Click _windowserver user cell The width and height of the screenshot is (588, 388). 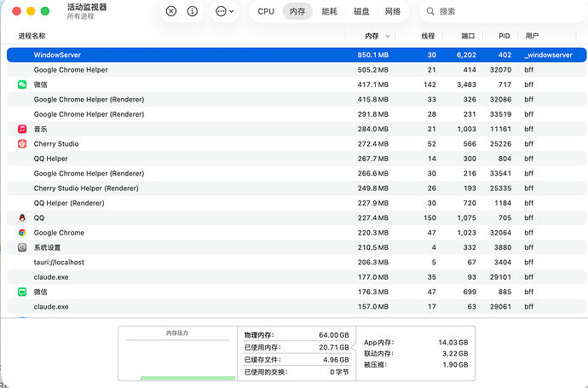(x=548, y=55)
